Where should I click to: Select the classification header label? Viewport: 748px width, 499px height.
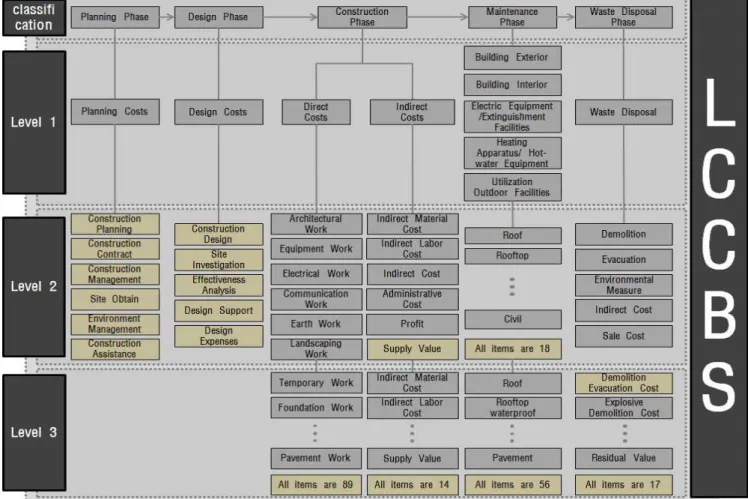pyautogui.click(x=34, y=18)
